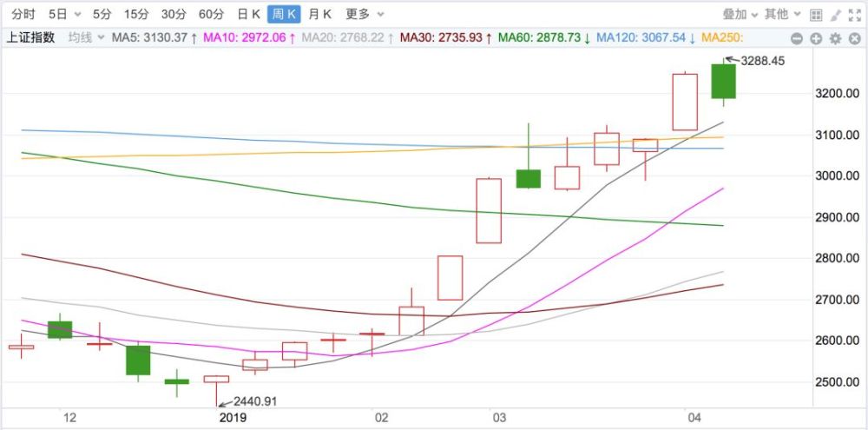
Task: Click the MA20: 2768.22 value
Action: tap(348, 38)
